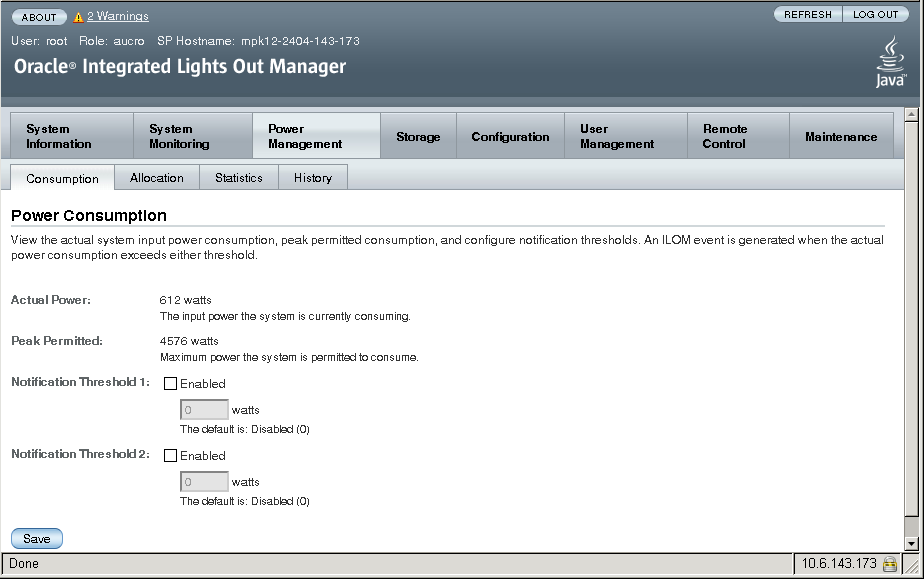Click the 'Peak Permitted:' label
Screen dimensions: 924x579
pyautogui.click(x=57, y=341)
